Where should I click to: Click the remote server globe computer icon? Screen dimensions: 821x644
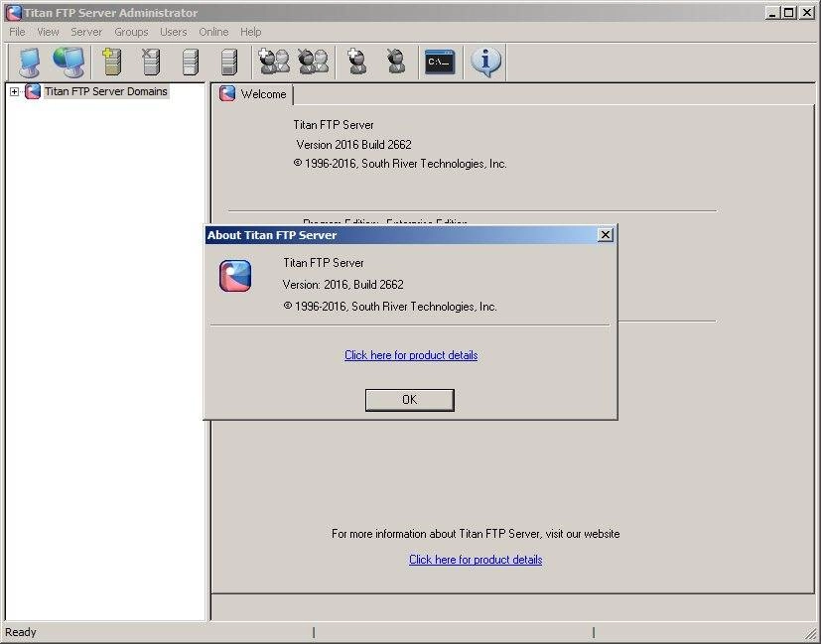pos(68,62)
